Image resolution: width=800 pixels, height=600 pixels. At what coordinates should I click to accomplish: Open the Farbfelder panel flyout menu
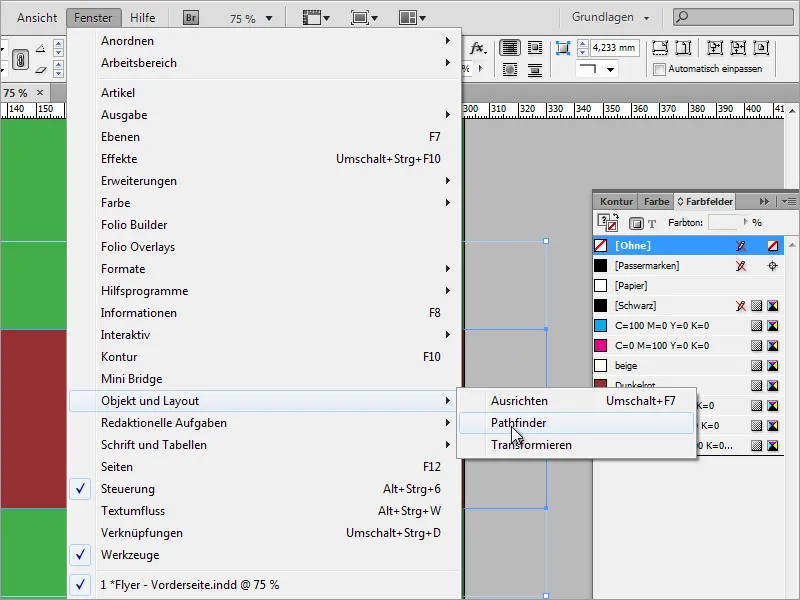click(x=788, y=202)
